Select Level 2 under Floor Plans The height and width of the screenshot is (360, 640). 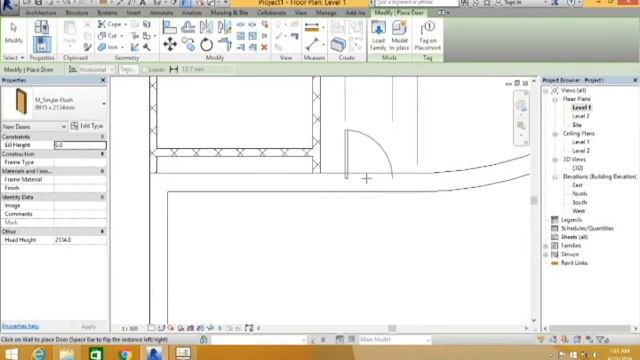pos(580,116)
